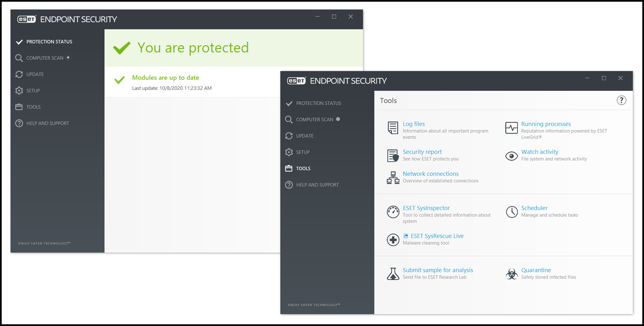Click the Last update timestamp text

[x=172, y=88]
